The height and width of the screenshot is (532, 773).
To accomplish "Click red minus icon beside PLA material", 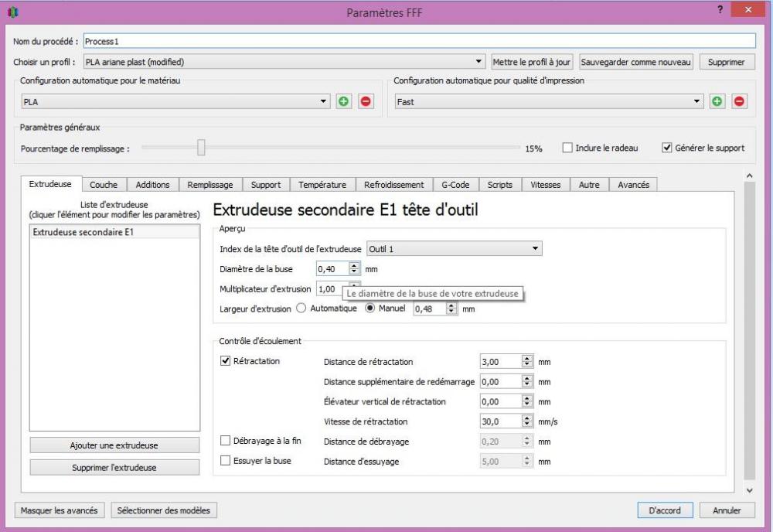I will pyautogui.click(x=366, y=101).
